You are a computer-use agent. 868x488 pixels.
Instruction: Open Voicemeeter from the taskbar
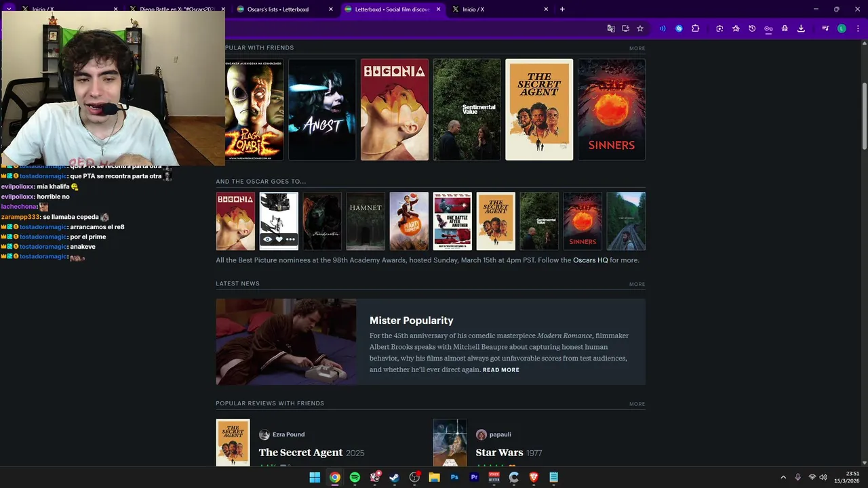[494, 477]
